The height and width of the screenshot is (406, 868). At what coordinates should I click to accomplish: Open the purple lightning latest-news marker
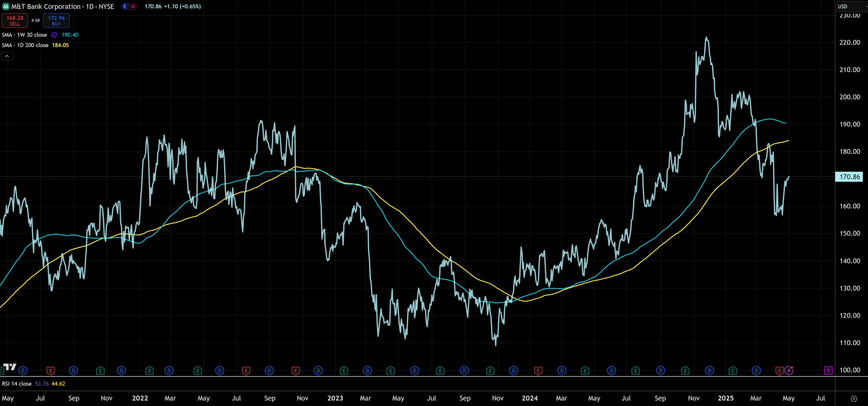coord(789,371)
